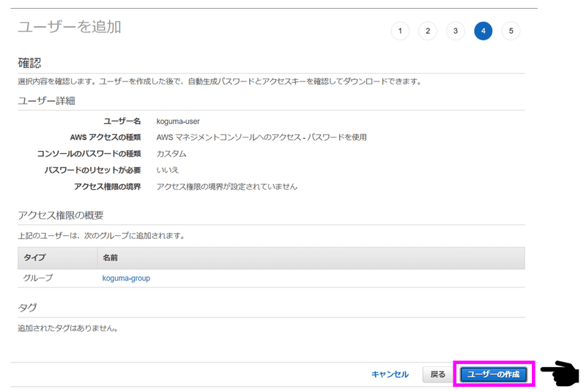
Task: Click the ユーザー名 label
Action: (x=122, y=121)
